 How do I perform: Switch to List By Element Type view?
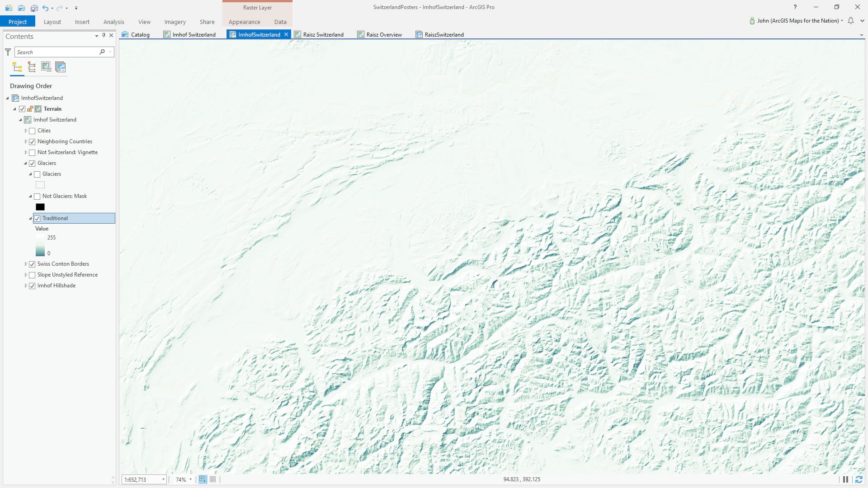pyautogui.click(x=32, y=67)
